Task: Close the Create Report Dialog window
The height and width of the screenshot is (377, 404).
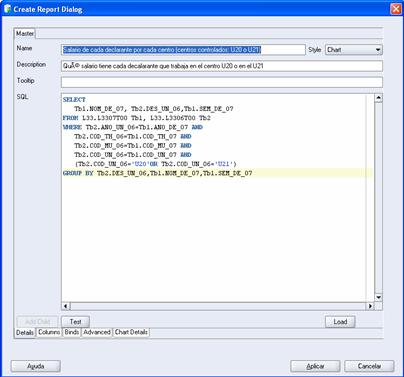Action: point(396,9)
